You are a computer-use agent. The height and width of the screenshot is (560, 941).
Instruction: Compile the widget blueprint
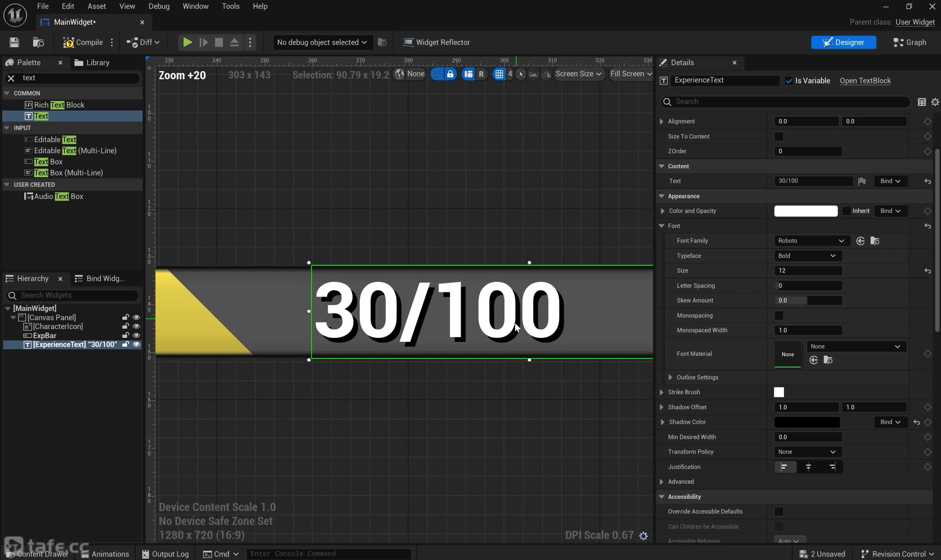(83, 42)
